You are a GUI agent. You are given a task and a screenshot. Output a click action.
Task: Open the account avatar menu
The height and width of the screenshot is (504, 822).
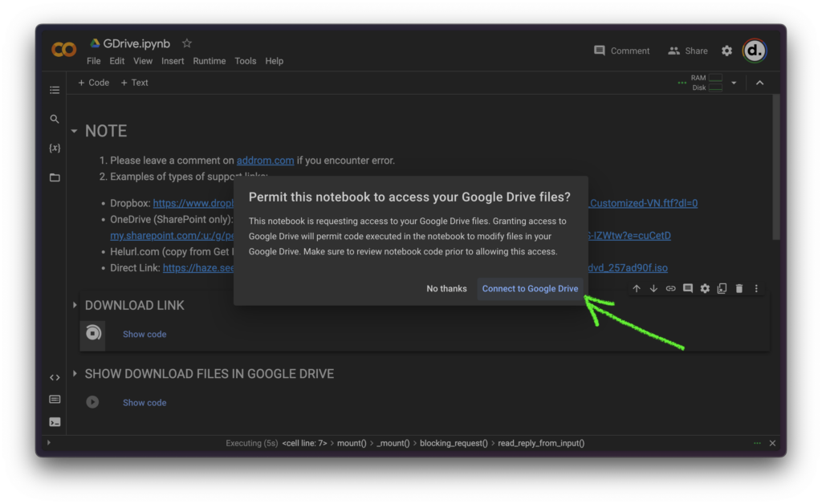click(x=755, y=51)
